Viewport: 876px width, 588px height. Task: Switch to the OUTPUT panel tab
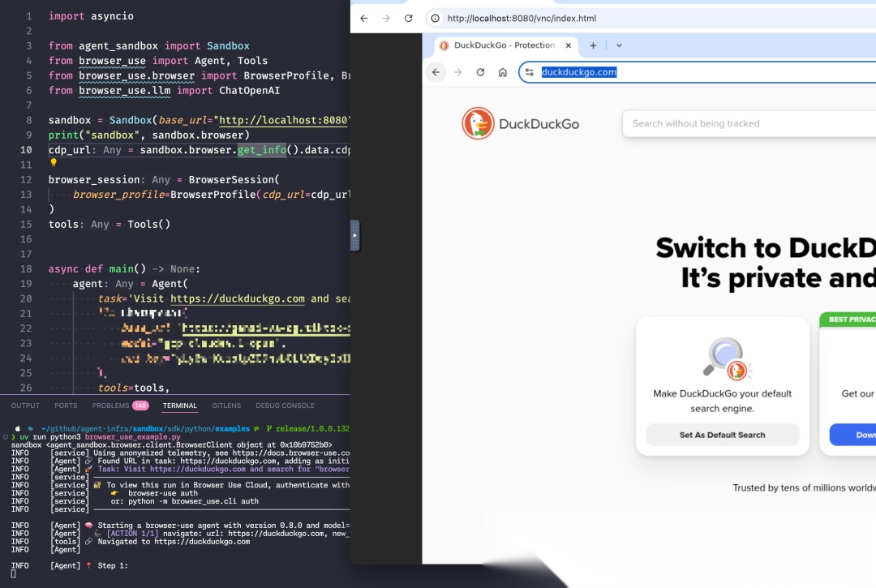[25, 406]
